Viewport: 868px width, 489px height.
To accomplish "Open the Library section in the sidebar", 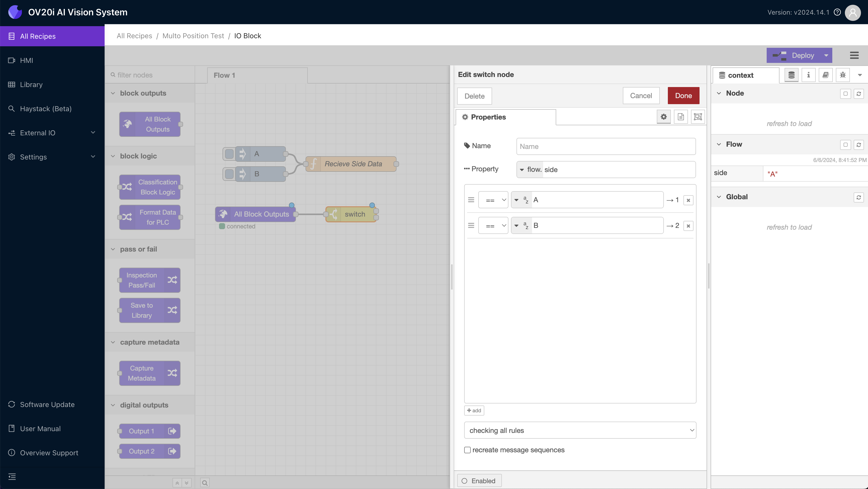I will click(x=31, y=84).
